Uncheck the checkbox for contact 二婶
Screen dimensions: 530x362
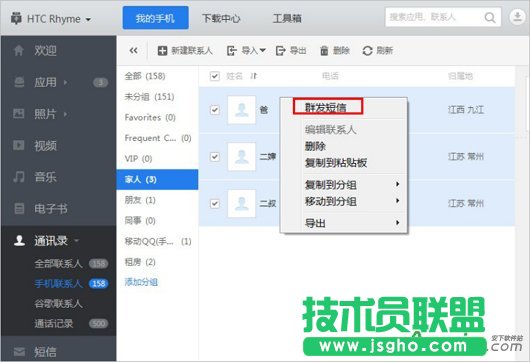click(215, 157)
